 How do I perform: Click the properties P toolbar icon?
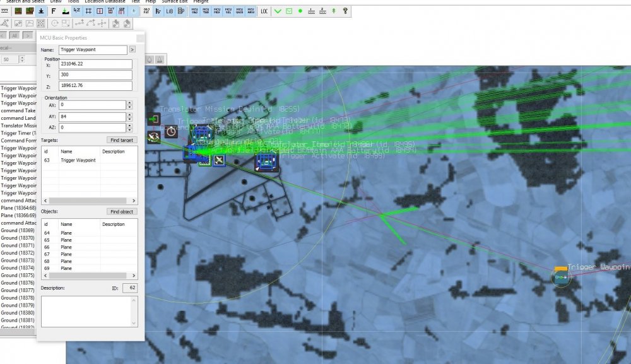tap(181, 11)
